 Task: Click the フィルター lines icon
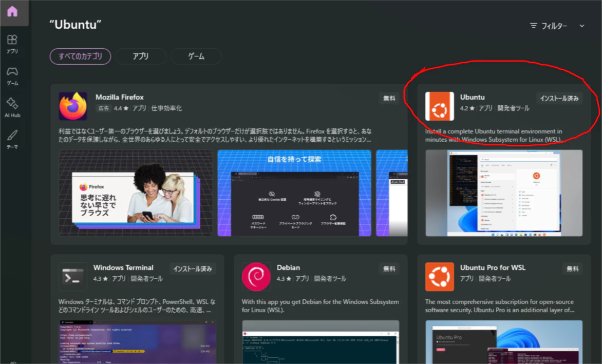point(533,26)
